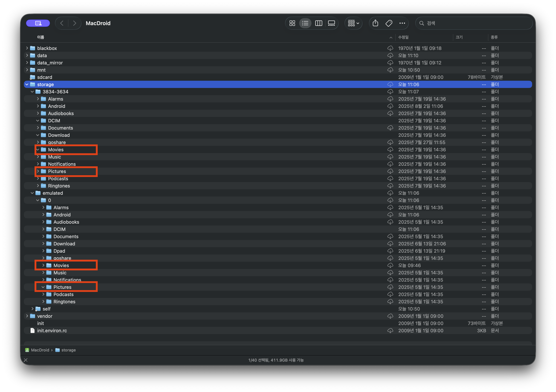This screenshot has width=556, height=392.
Task: Open the more actions ellipsis menu
Action: tap(402, 23)
